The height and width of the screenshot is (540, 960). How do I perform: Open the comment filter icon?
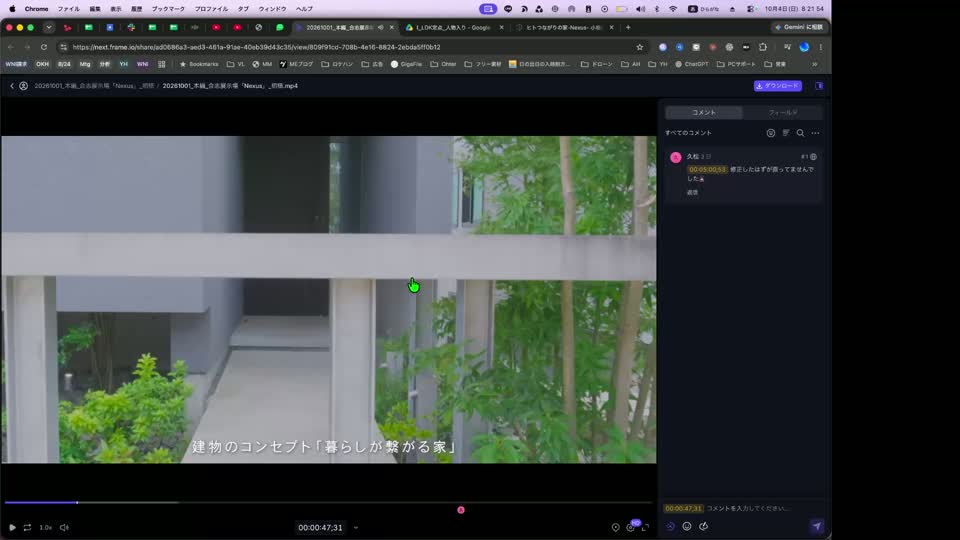(x=771, y=133)
